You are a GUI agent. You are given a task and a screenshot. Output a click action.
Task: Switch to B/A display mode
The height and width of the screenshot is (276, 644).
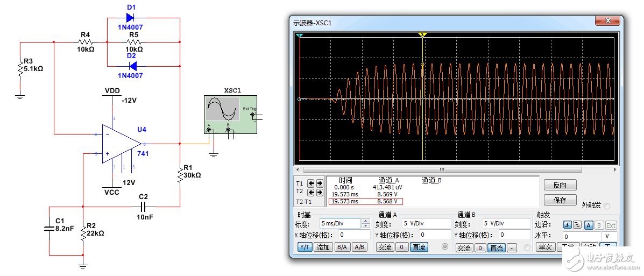pyautogui.click(x=342, y=247)
